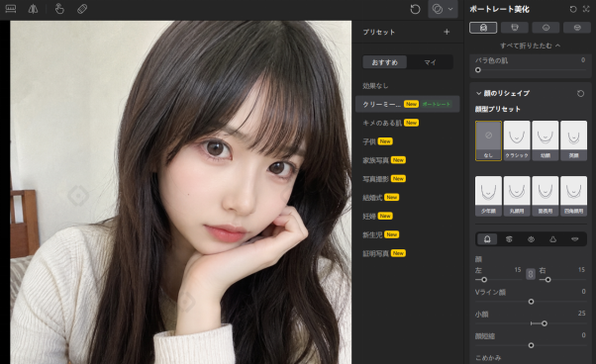
Task: Adjust the 小顔 slider handle
Action: pos(545,323)
